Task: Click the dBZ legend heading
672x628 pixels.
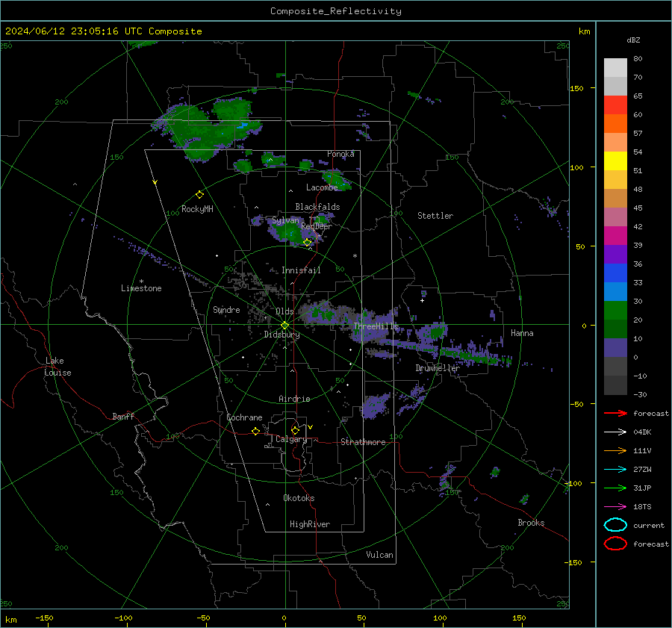Action: [633, 40]
